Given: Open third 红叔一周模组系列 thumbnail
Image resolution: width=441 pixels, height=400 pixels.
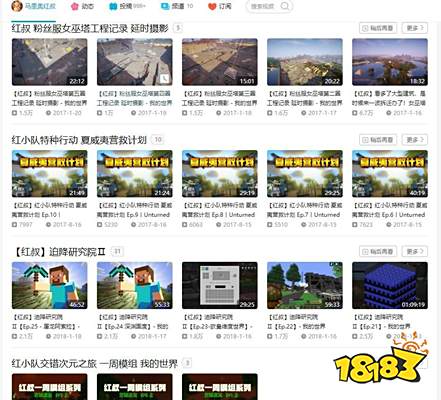Looking at the screenshot, I should [x=220, y=387].
